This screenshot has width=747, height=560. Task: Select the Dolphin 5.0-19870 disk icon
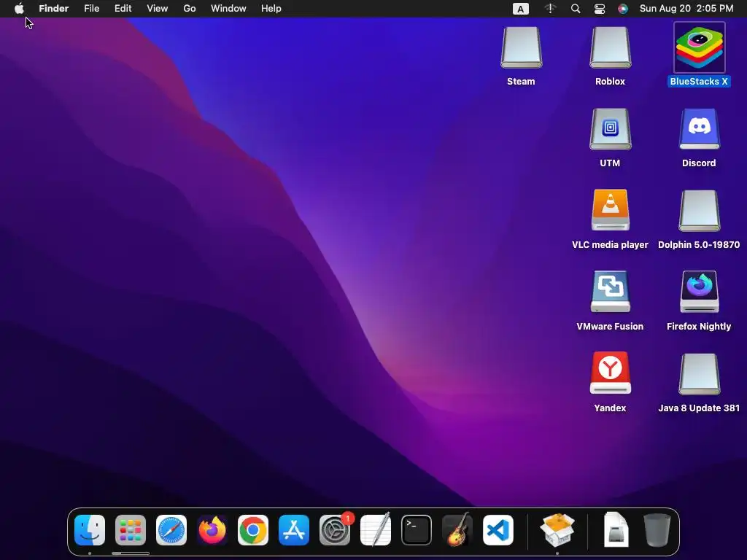[x=700, y=211]
